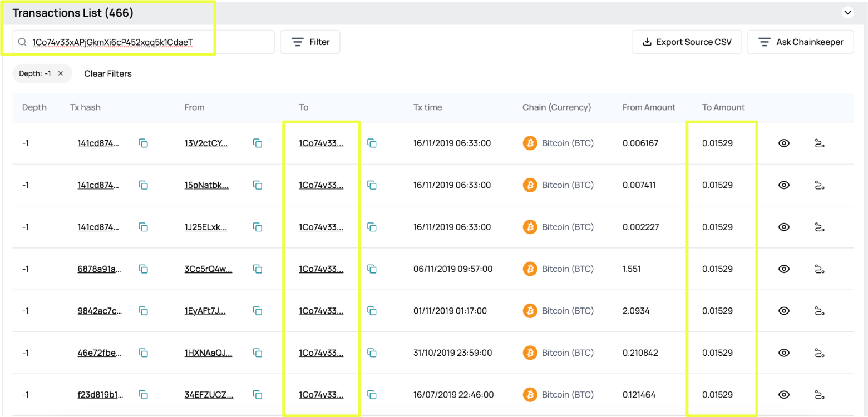Open trace graph for f23d819b1 transaction
Screen dimensions: 868x417
(819, 395)
